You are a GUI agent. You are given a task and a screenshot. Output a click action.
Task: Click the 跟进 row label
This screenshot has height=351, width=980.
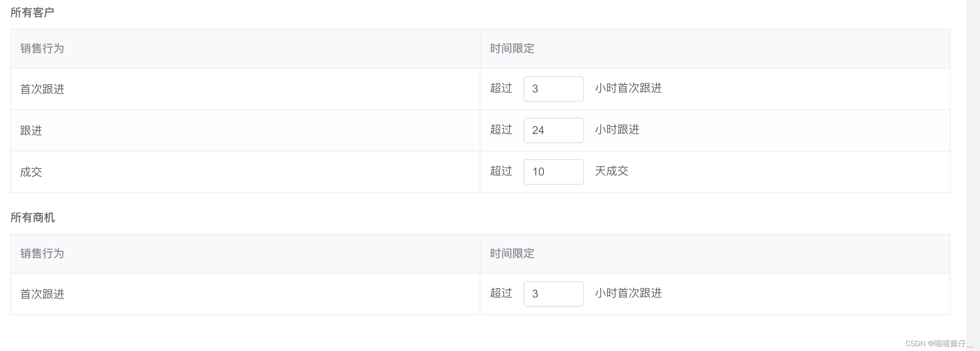click(30, 130)
